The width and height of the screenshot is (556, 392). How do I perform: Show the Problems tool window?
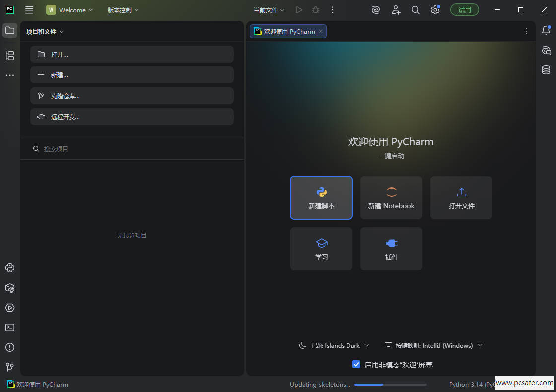tap(10, 347)
